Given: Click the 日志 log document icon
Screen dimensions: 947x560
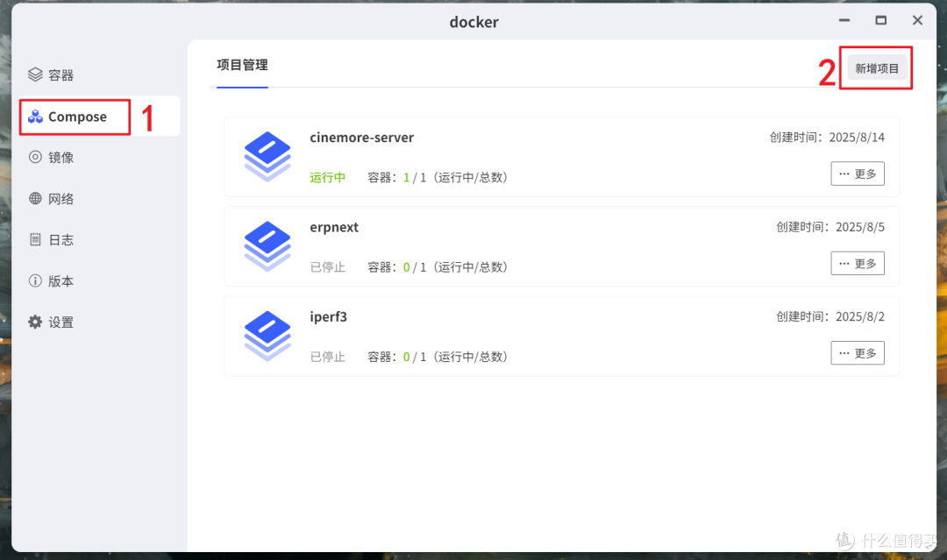Looking at the screenshot, I should click(35, 240).
